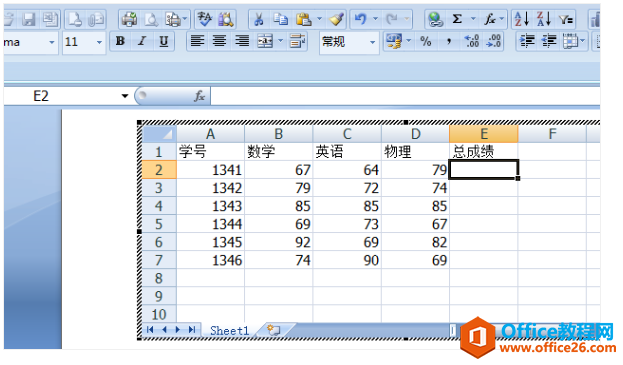Screen dimensions: 623x365
Task: Click the Quick Print icon
Action: pyautogui.click(x=129, y=19)
